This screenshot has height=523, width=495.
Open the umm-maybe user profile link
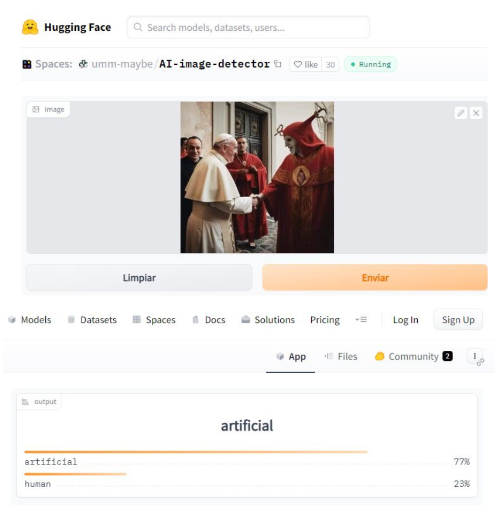point(122,64)
